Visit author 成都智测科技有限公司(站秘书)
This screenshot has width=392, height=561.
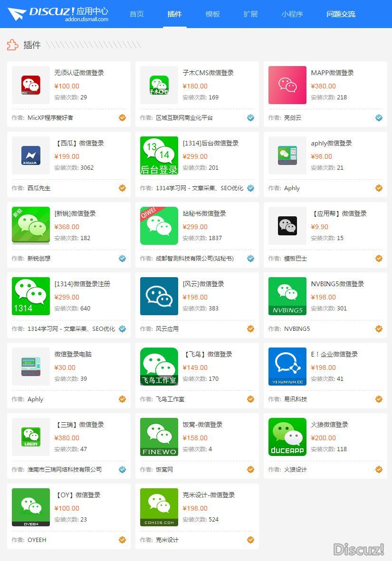(195, 258)
